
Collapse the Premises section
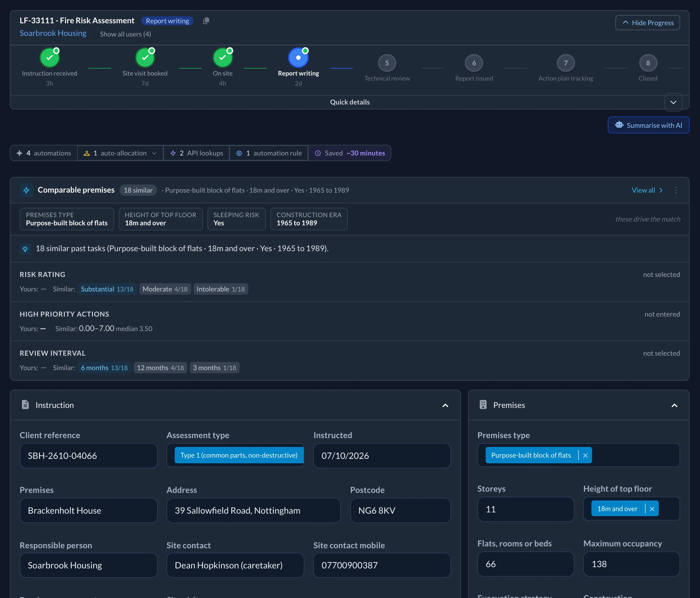tap(674, 405)
